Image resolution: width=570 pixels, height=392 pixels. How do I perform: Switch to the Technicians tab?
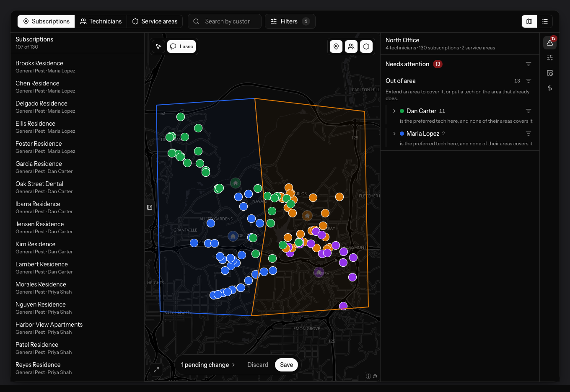[x=101, y=21]
